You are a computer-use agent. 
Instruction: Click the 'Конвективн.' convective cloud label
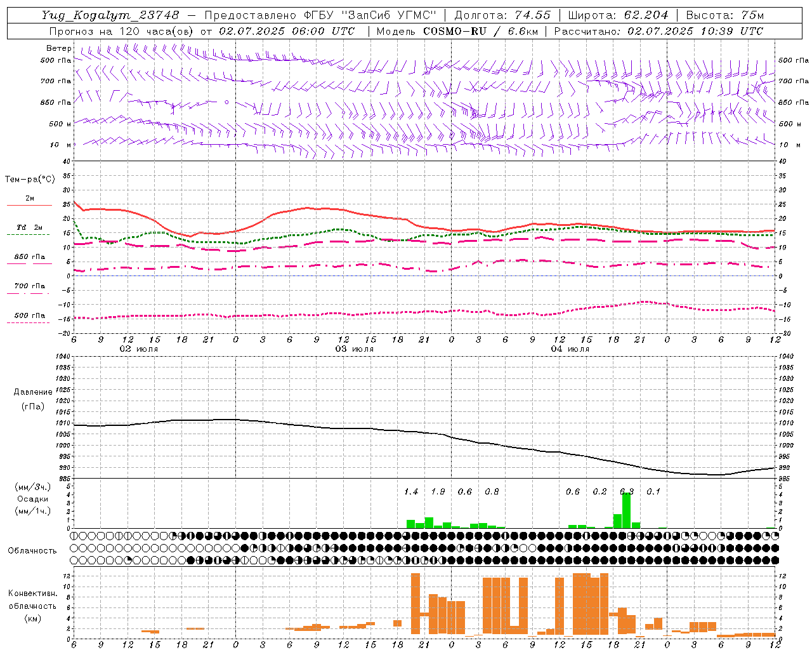click(x=33, y=594)
